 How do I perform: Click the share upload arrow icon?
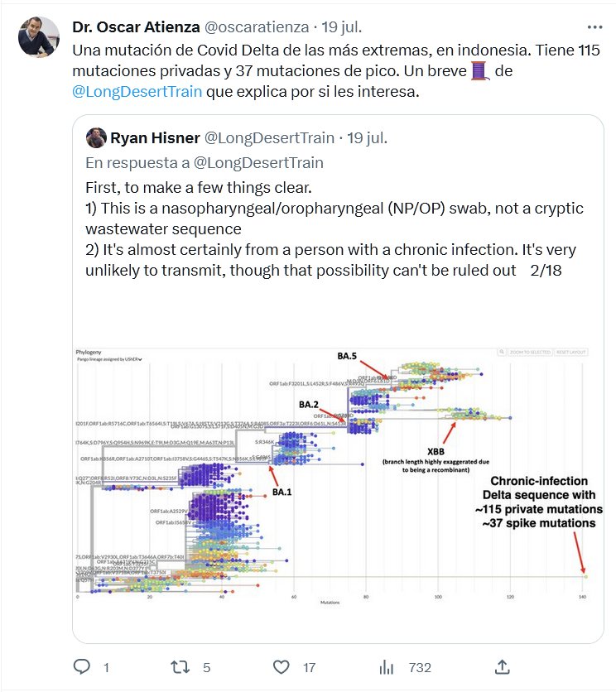coord(502,667)
